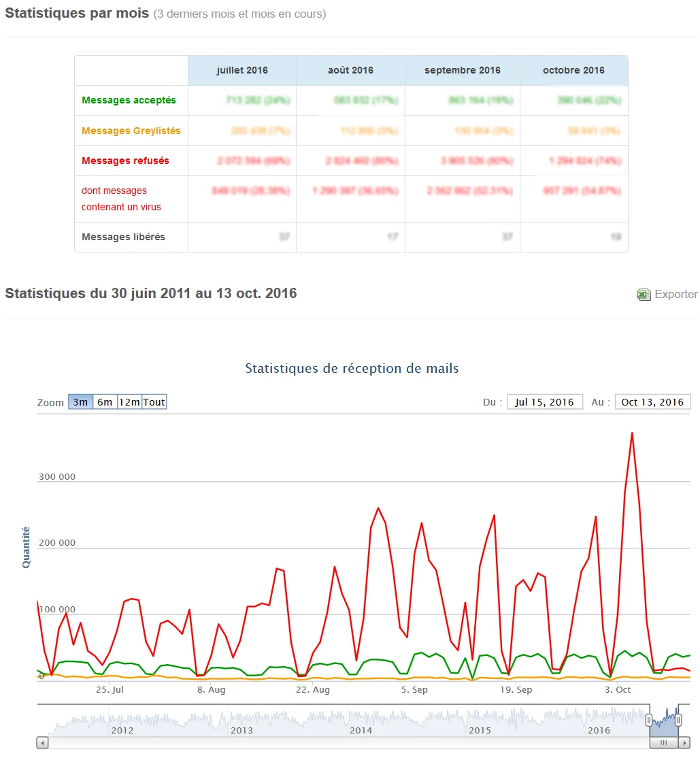The height and width of the screenshot is (758, 700).
Task: Set chart zoom to 6m
Action: pos(105,401)
